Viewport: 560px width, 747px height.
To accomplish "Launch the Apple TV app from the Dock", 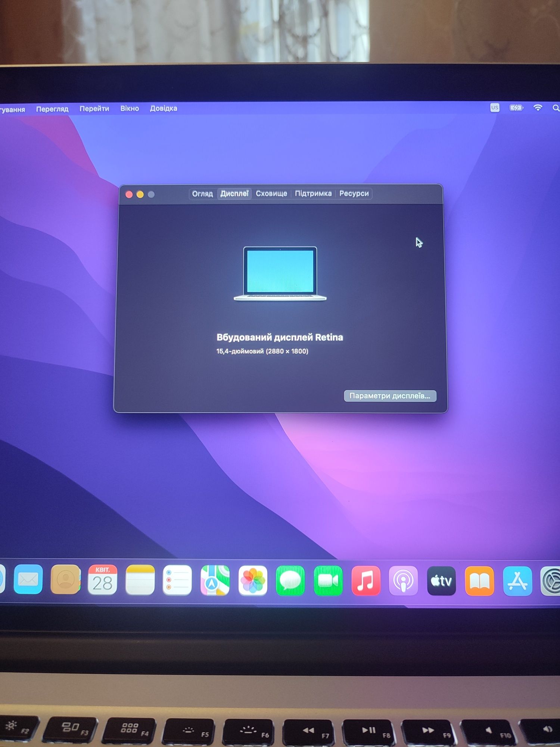I will point(441,581).
